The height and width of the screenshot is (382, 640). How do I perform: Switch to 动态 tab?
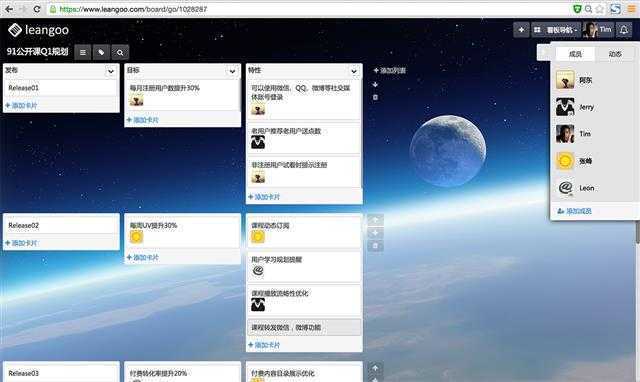click(x=615, y=54)
